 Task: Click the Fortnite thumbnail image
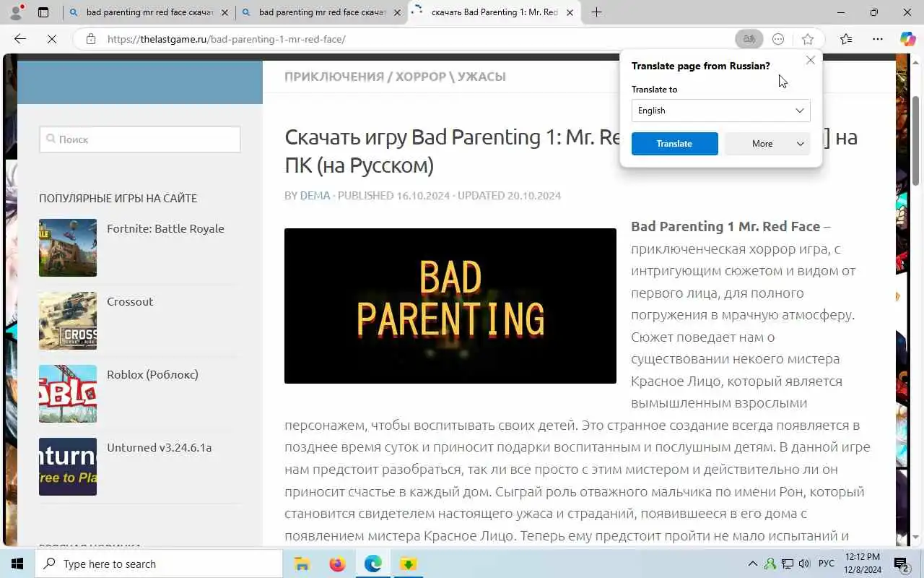tap(68, 248)
